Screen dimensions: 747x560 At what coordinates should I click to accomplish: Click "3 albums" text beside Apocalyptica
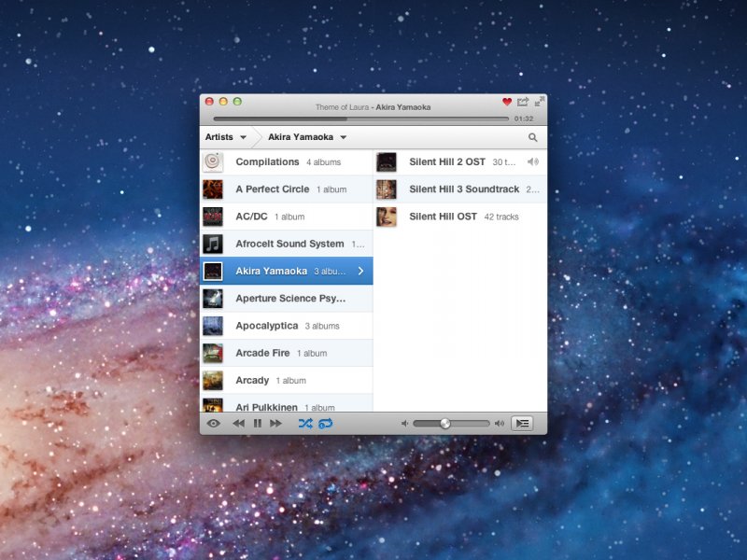322,326
